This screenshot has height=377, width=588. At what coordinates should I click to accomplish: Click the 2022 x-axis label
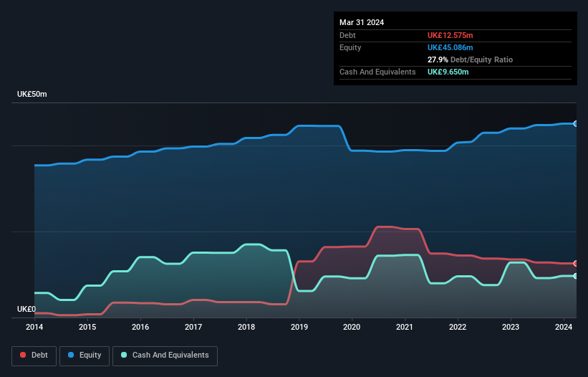[x=458, y=327]
